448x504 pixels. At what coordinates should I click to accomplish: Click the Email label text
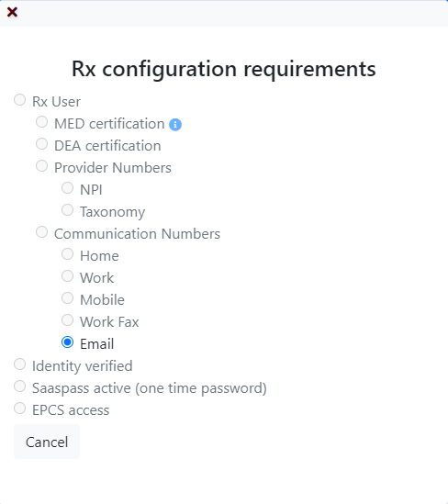[96, 344]
